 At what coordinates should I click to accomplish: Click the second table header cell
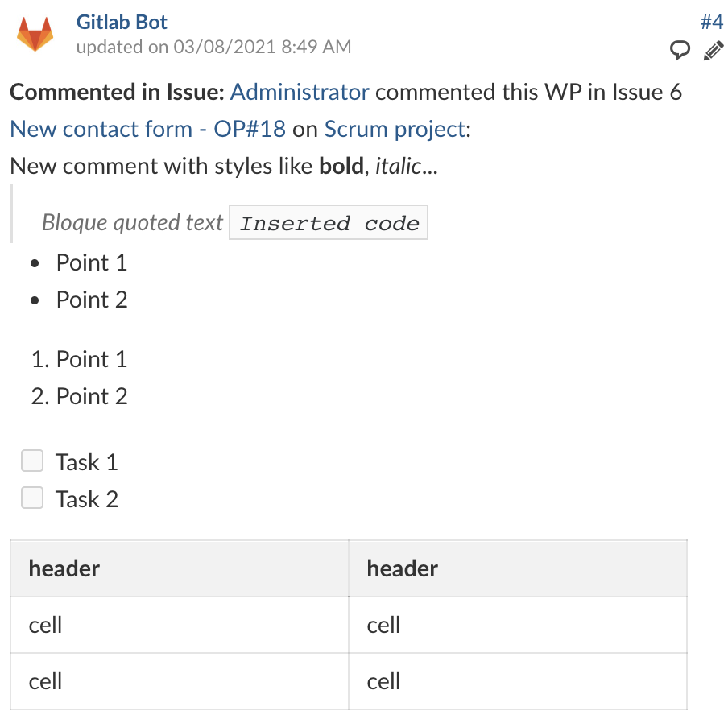click(x=517, y=568)
